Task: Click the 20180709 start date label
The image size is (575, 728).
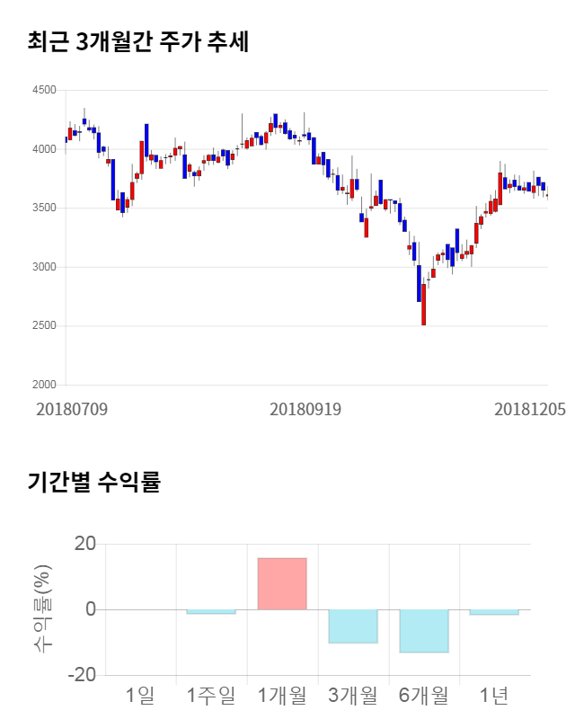Action: click(x=72, y=409)
